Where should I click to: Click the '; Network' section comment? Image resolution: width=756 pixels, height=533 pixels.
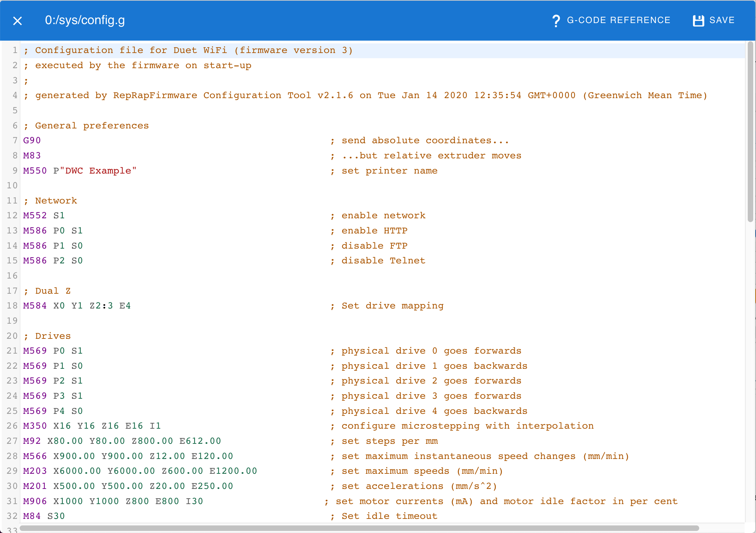click(x=50, y=201)
